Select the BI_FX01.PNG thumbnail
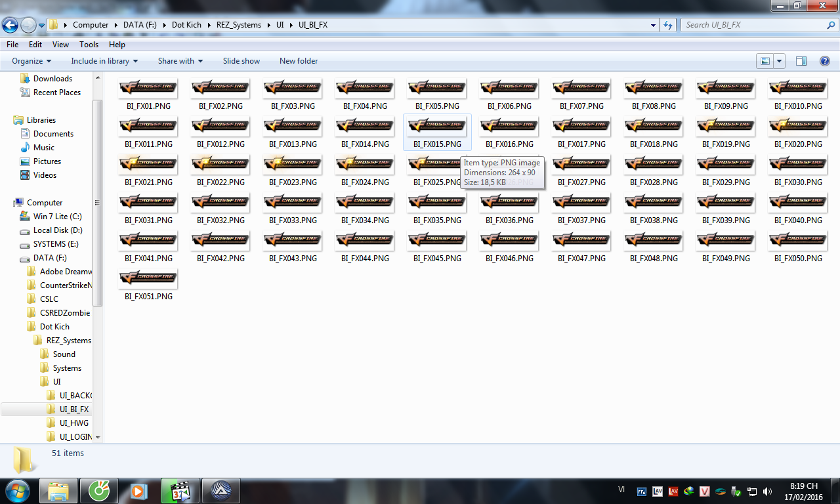840x504 pixels. [148, 94]
